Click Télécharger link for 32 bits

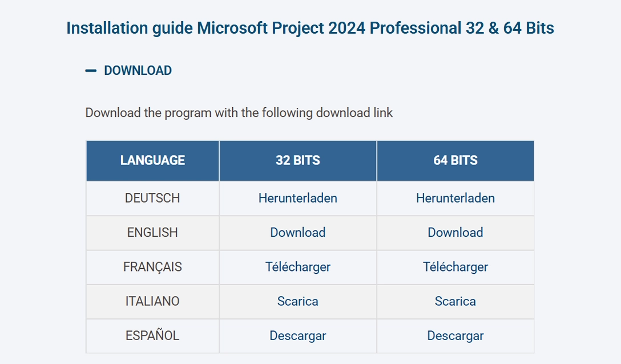297,266
